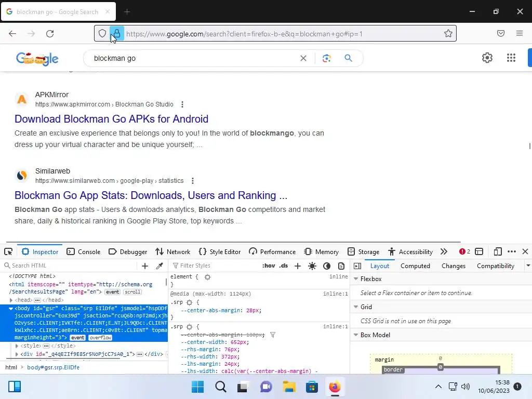Expand the style element node
The image size is (532, 399).
[x=17, y=345]
